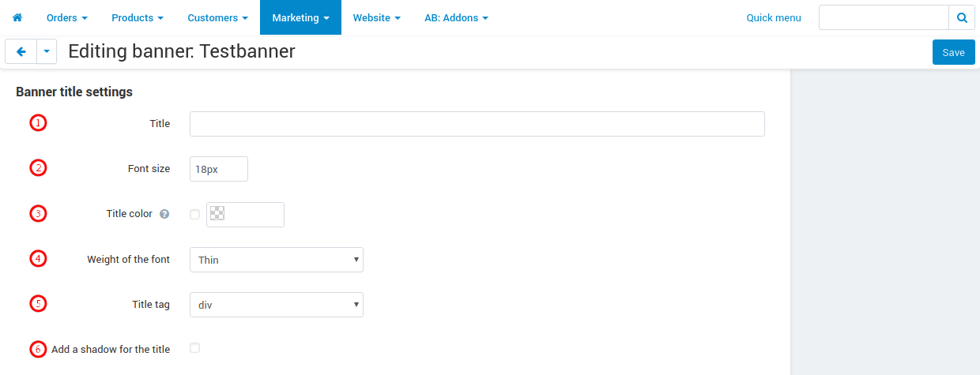Screen dimensions: 980x375
Task: Enable the Title color checkbox
Action: pos(195,214)
